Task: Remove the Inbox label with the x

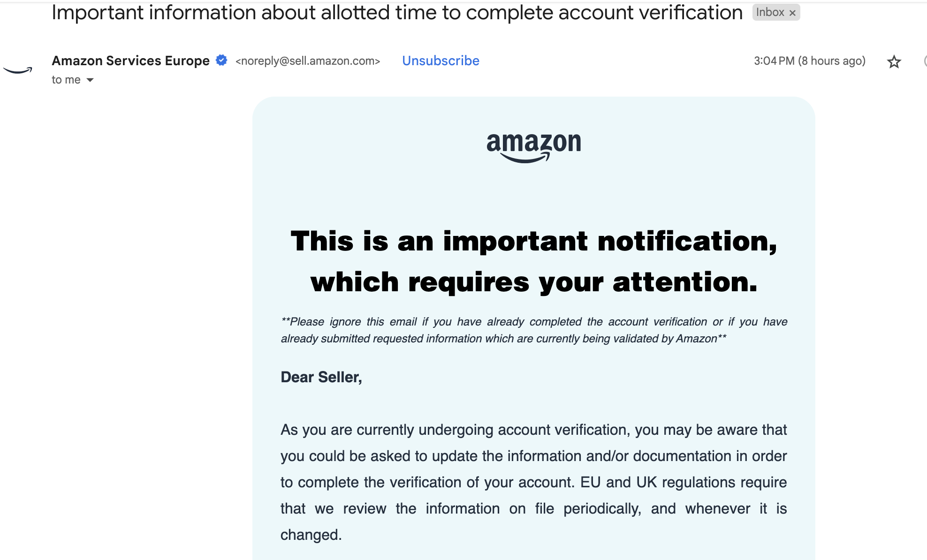Action: point(792,13)
